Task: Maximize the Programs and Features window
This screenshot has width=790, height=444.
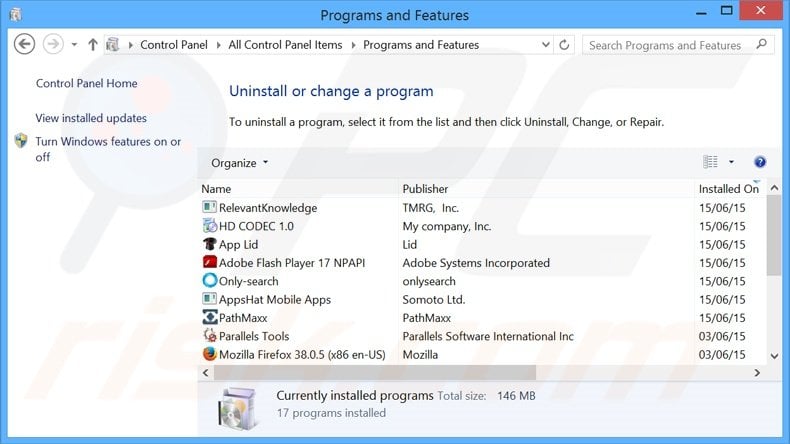Action: click(x=727, y=11)
